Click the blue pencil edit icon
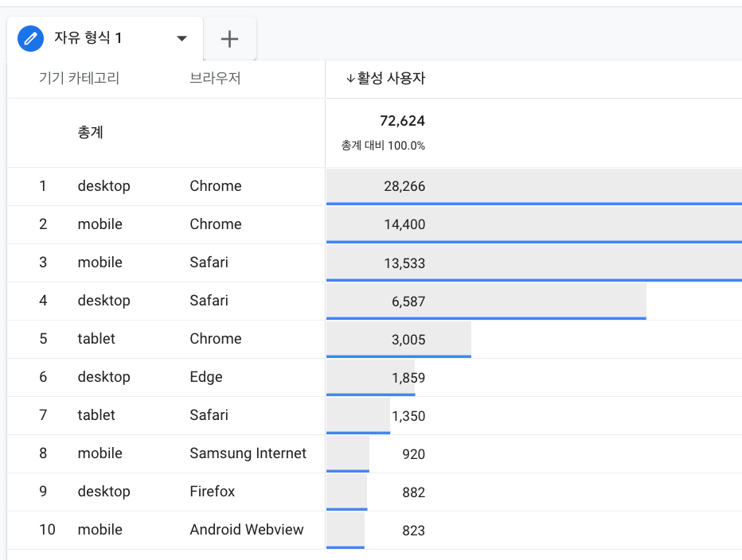This screenshot has width=742, height=560. tap(31, 38)
